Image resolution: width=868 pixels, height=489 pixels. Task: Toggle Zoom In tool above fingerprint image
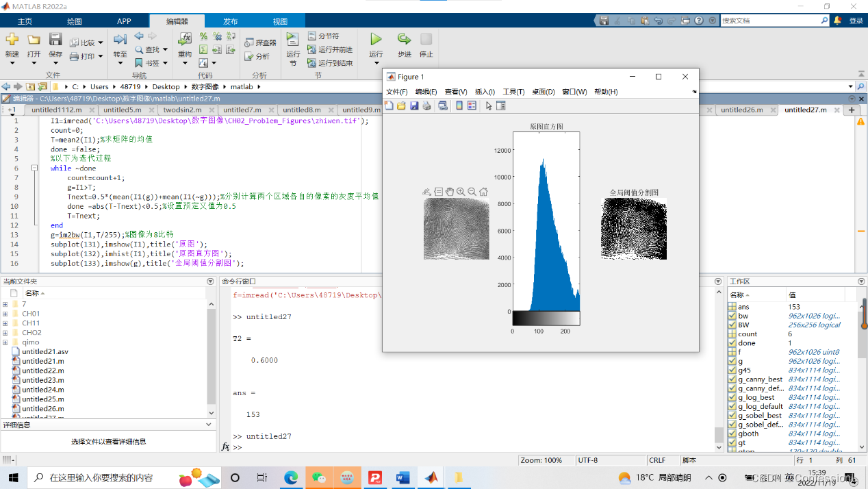(x=461, y=192)
